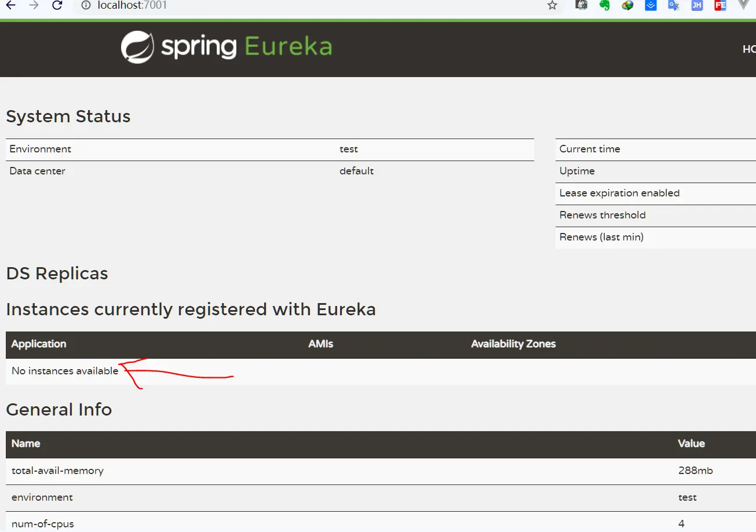Screen dimensions: 756x532
Task: Open the Google Translate extension
Action: click(674, 5)
